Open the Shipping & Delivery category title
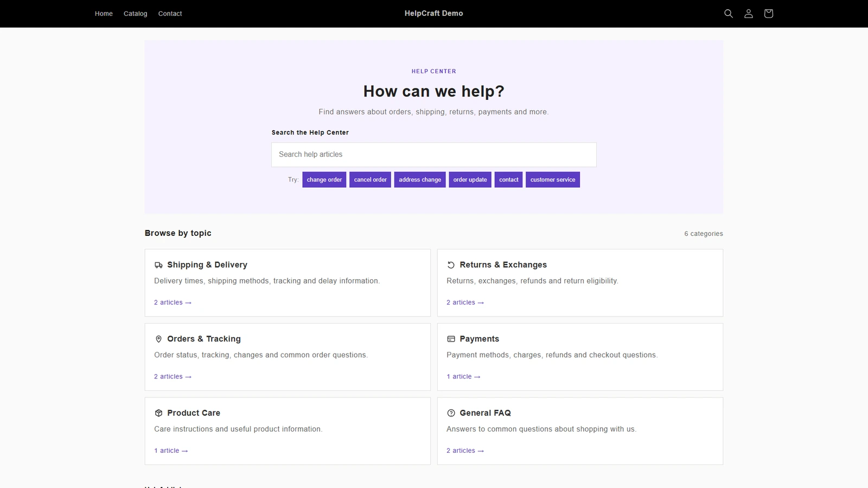868x488 pixels. tap(207, 265)
